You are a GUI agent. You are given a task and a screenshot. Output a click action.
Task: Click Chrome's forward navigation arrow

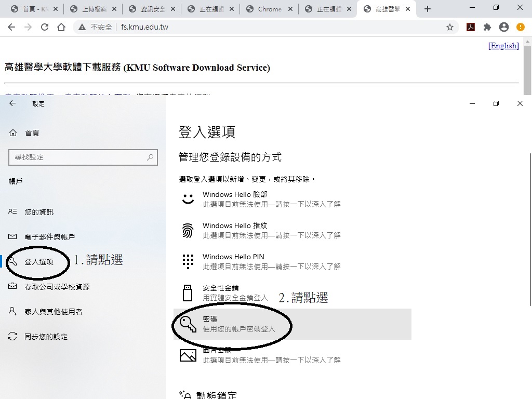pos(28,27)
